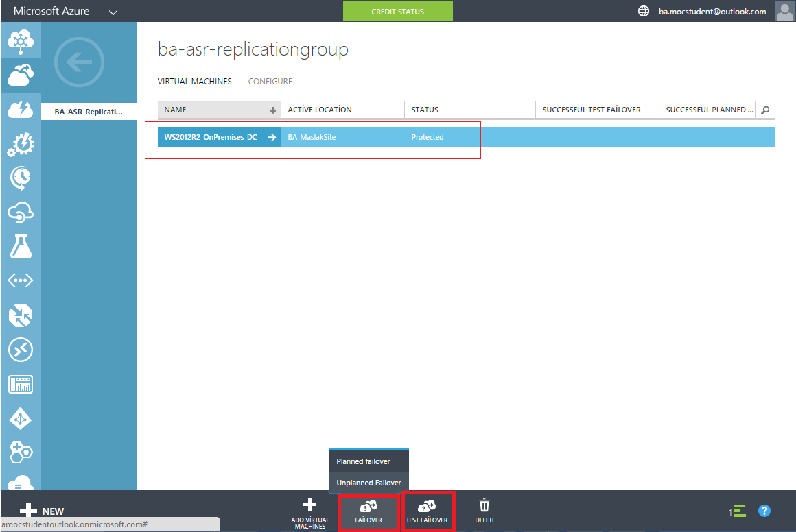
Task: Click the Status column header
Action: tap(469, 110)
